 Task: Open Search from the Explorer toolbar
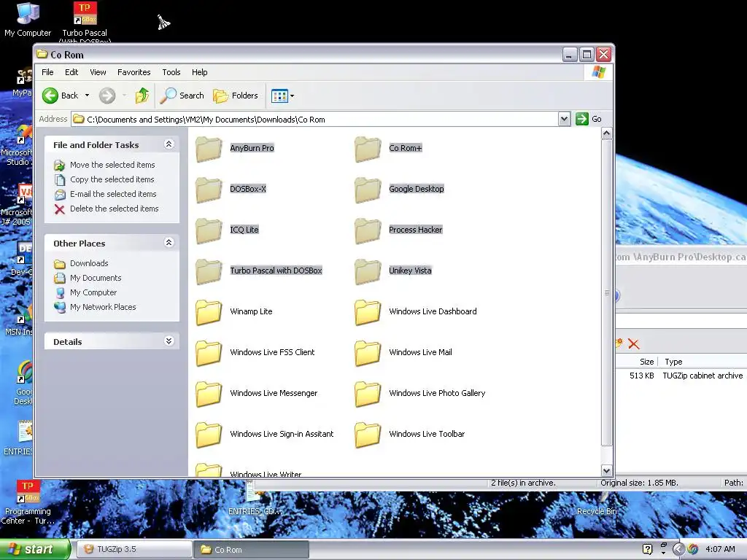(182, 96)
